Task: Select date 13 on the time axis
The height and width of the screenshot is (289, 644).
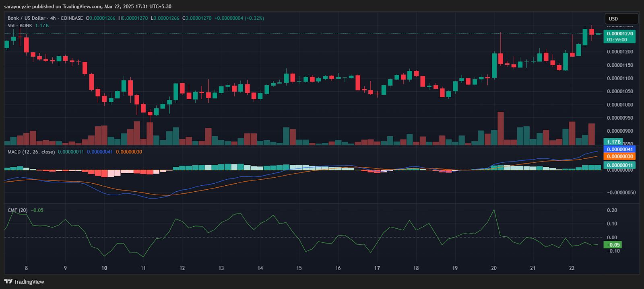Action: tap(221, 268)
